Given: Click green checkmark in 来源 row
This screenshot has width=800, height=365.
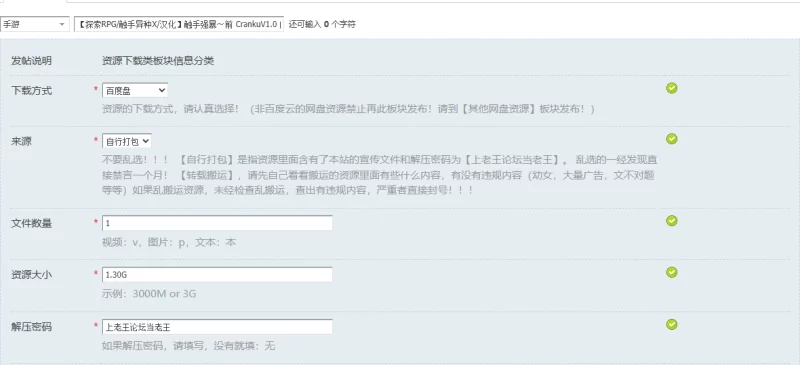Looking at the screenshot, I should (671, 139).
